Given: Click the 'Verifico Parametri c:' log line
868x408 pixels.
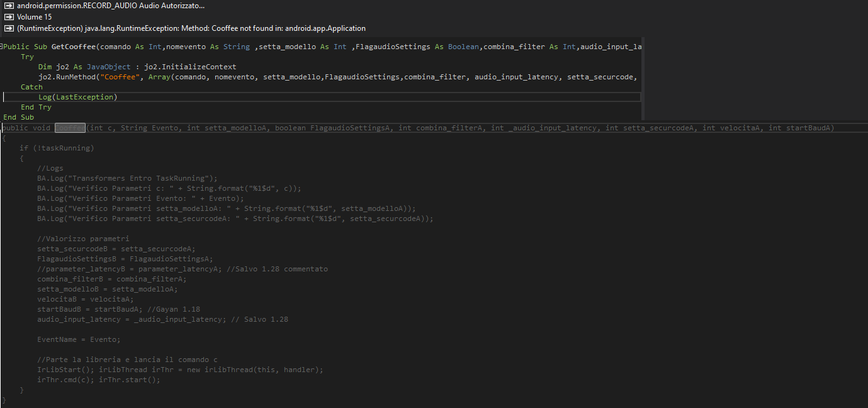Looking at the screenshot, I should [x=169, y=188].
